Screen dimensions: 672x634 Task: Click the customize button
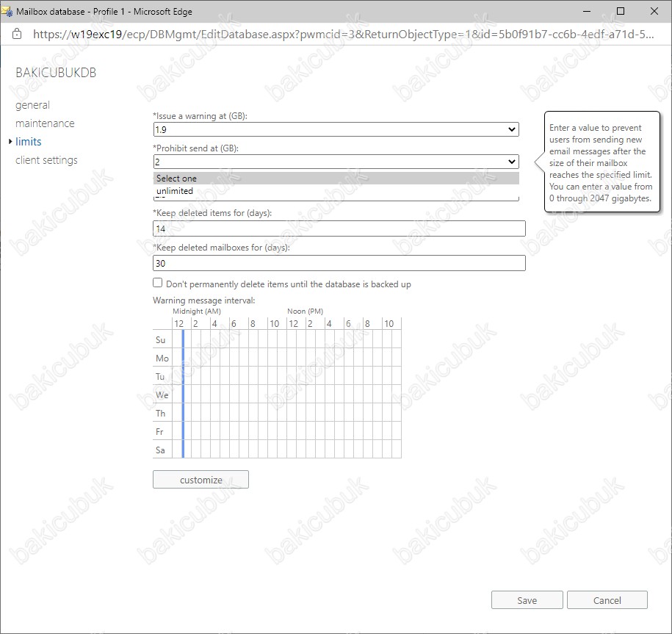pos(200,480)
